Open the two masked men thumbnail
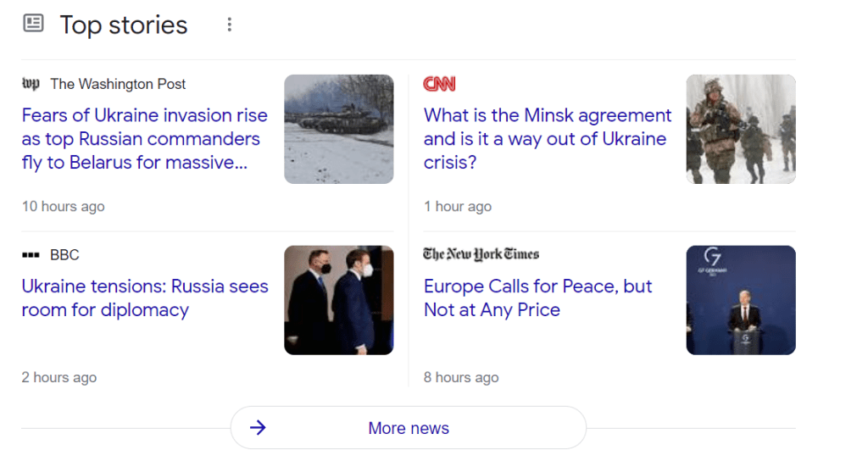This screenshot has height=456, width=868. pyautogui.click(x=338, y=300)
